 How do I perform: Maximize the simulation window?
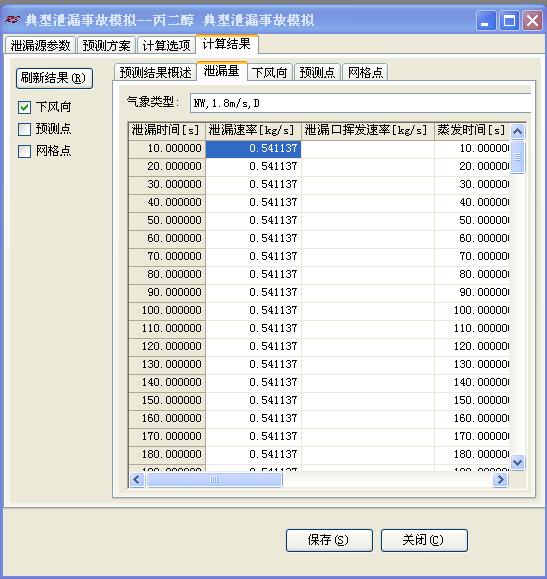pos(509,20)
